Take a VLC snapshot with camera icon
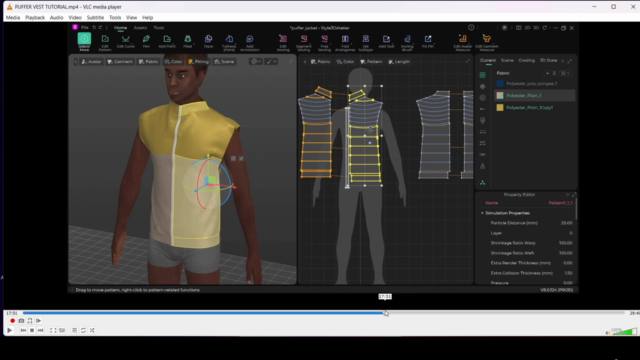The height and width of the screenshot is (360, 640). coord(21,321)
